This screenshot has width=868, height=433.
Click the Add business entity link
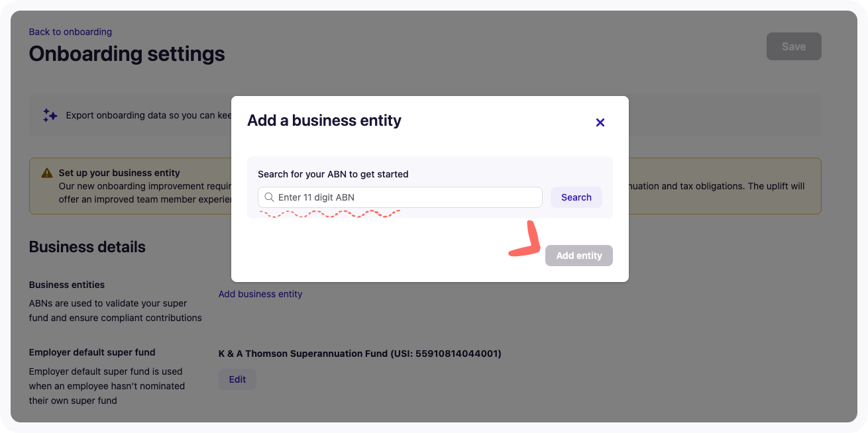[x=260, y=293]
